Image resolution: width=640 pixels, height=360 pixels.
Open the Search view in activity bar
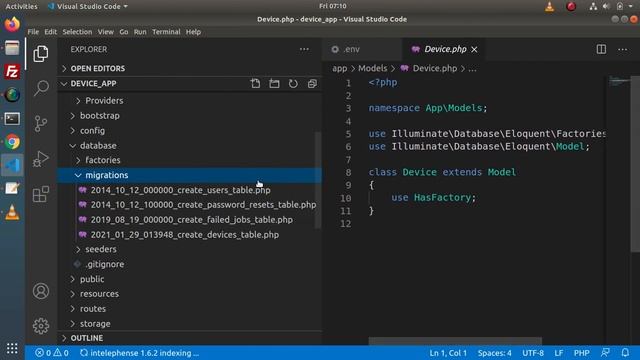click(41, 88)
